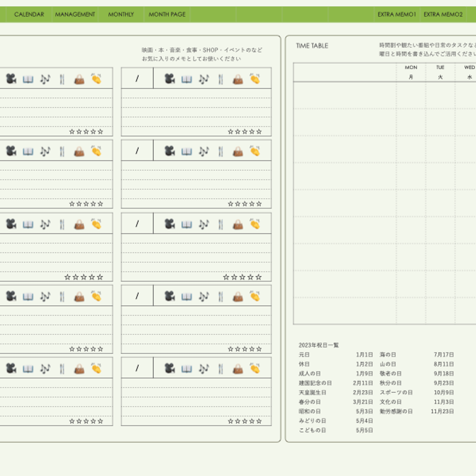The width and height of the screenshot is (476, 476).
Task: Mark music notes icon in fourth right-column card
Action: click(x=204, y=296)
